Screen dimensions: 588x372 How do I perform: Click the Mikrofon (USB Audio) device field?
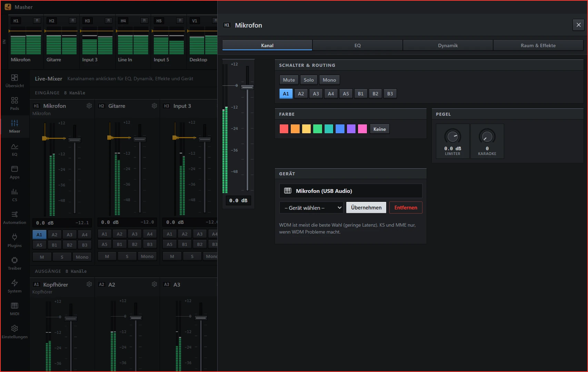[351, 191]
